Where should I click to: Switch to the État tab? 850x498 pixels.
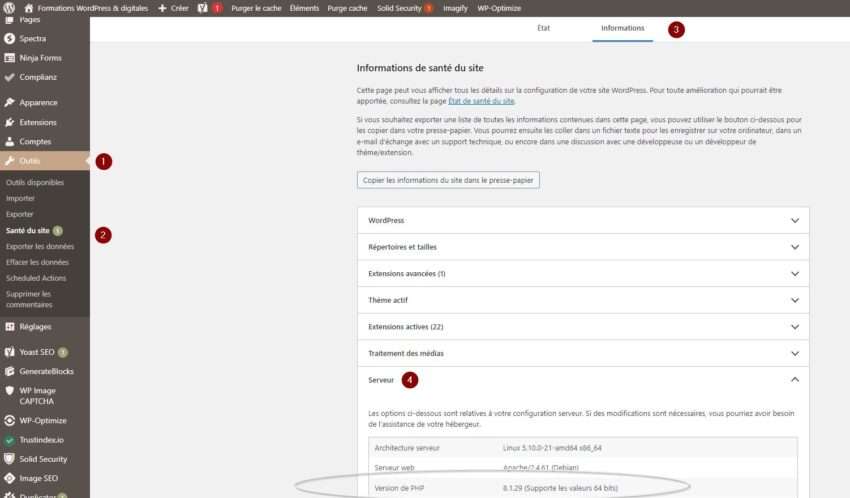click(x=543, y=28)
